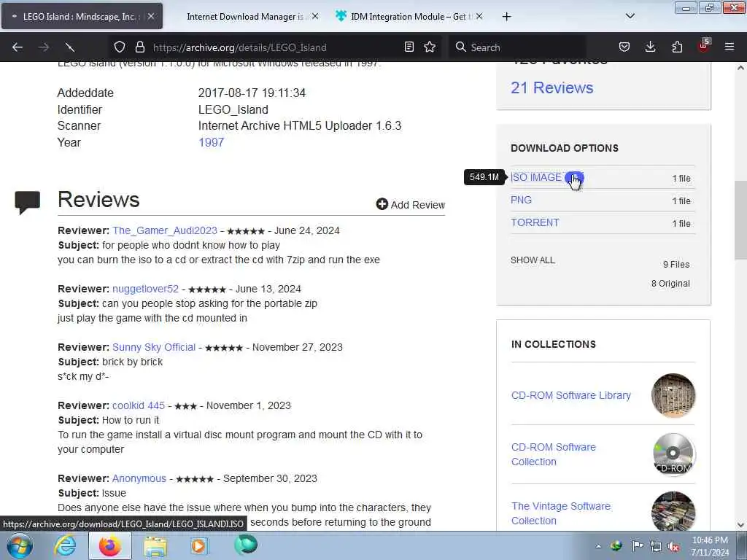Open reviewer Anonymous profile
Viewport: 747px width, 560px height.
[x=139, y=478]
